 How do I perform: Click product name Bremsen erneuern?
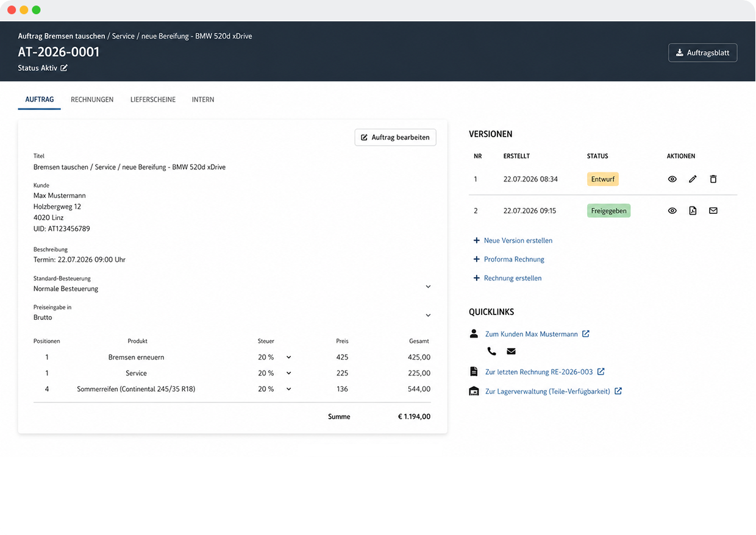pos(136,357)
